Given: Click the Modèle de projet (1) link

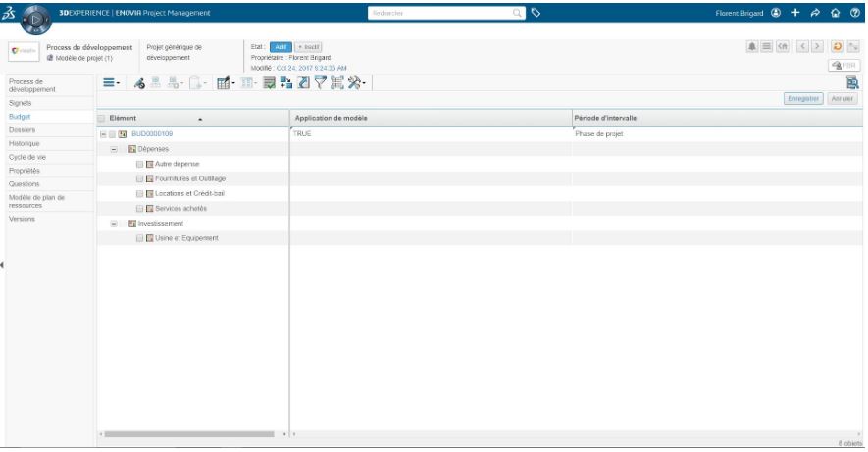Looking at the screenshot, I should (x=83, y=58).
